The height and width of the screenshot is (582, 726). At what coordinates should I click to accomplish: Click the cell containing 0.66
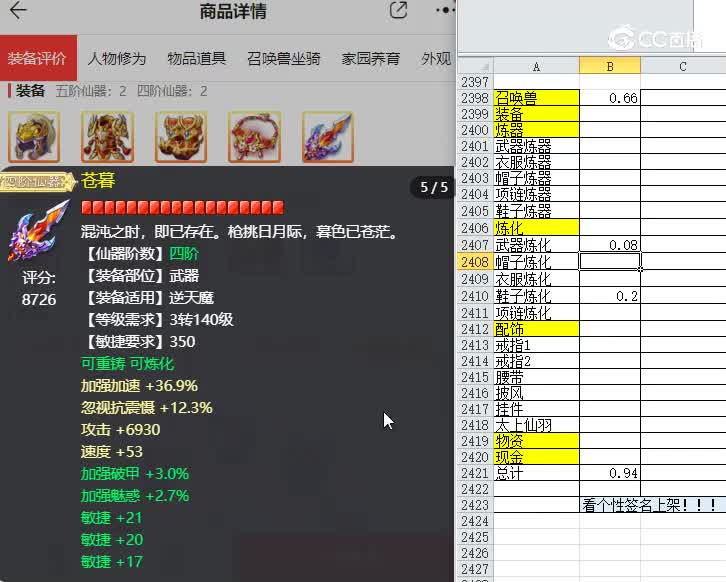pyautogui.click(x=610, y=98)
